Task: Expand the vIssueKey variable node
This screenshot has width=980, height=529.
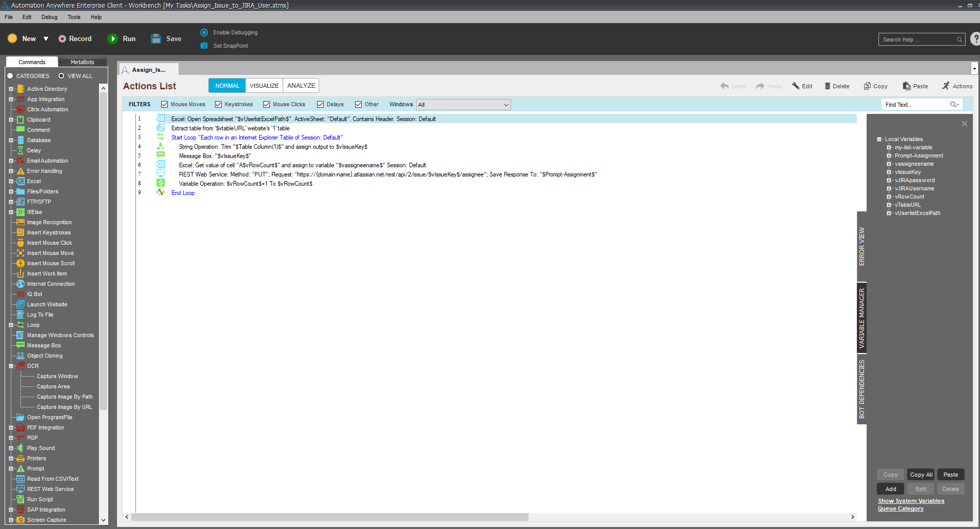Action: (x=889, y=172)
